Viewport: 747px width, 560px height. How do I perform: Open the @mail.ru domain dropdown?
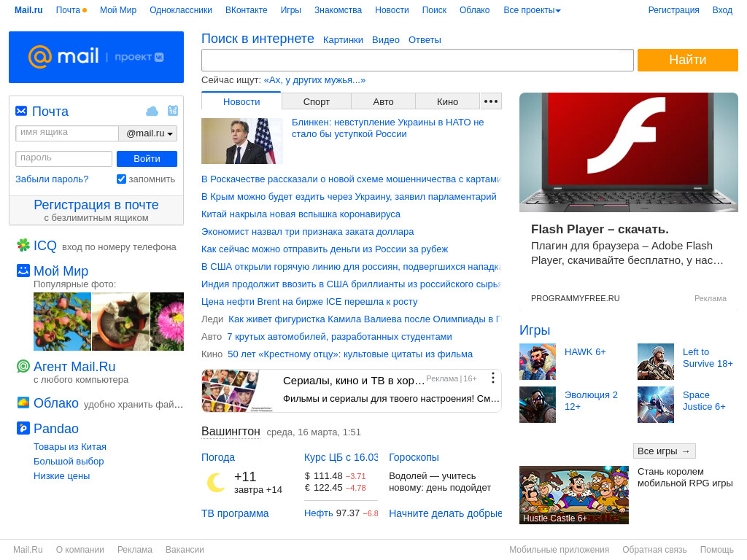pos(148,133)
